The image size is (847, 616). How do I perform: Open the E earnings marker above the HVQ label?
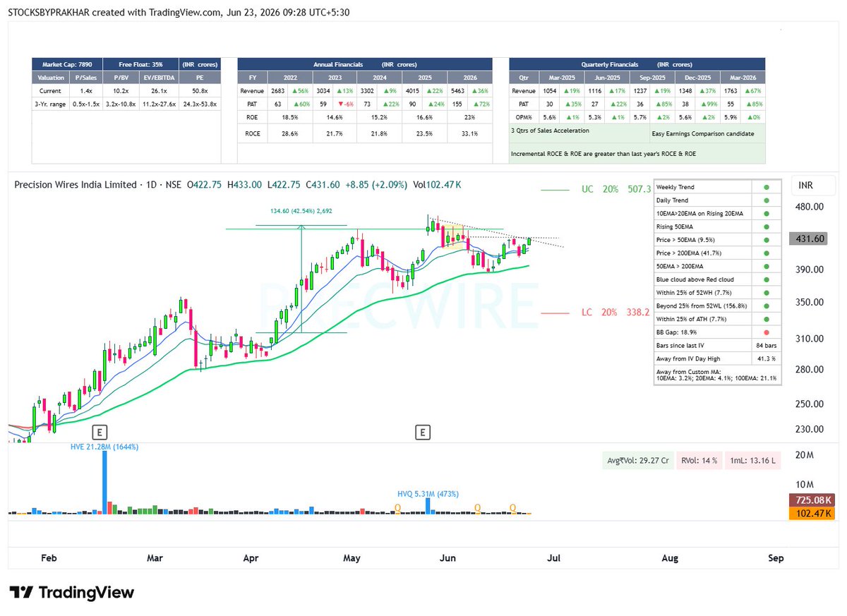click(x=422, y=432)
